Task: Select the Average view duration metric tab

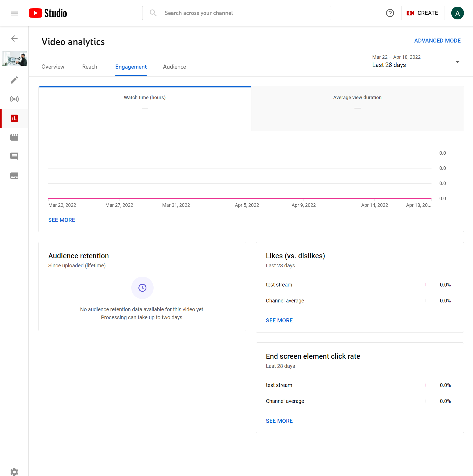Action: coord(357,109)
